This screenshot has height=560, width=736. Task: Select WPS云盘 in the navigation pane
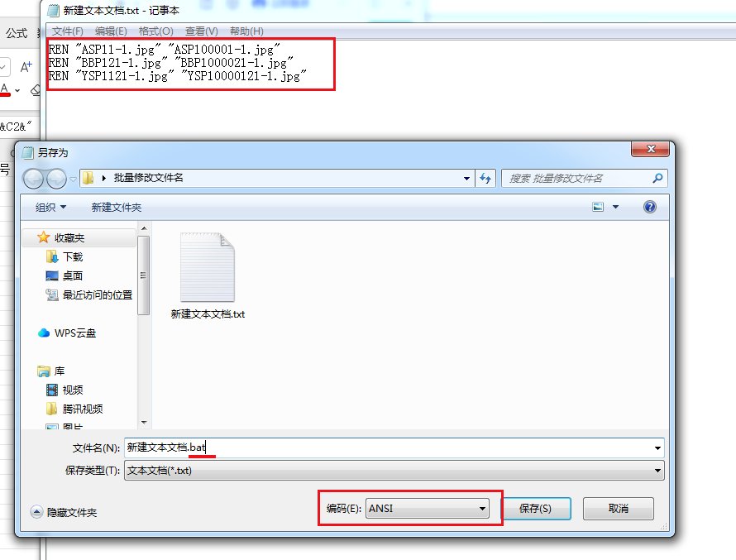coord(74,333)
